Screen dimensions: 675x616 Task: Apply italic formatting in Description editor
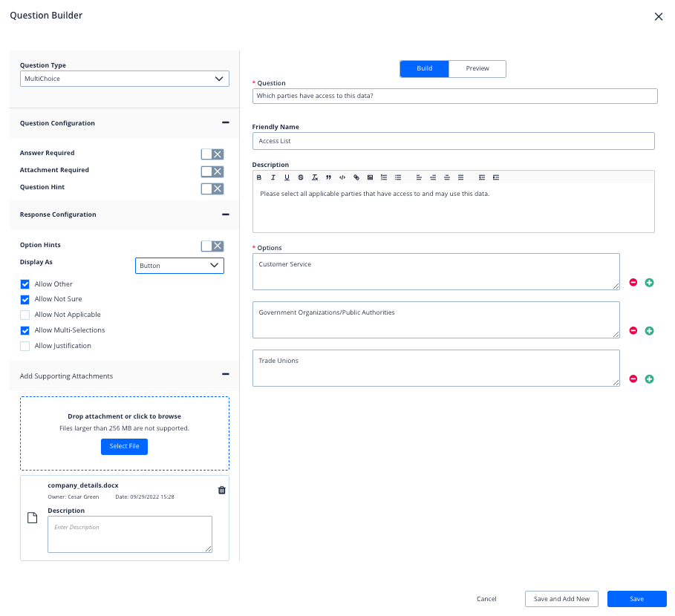pyautogui.click(x=273, y=177)
